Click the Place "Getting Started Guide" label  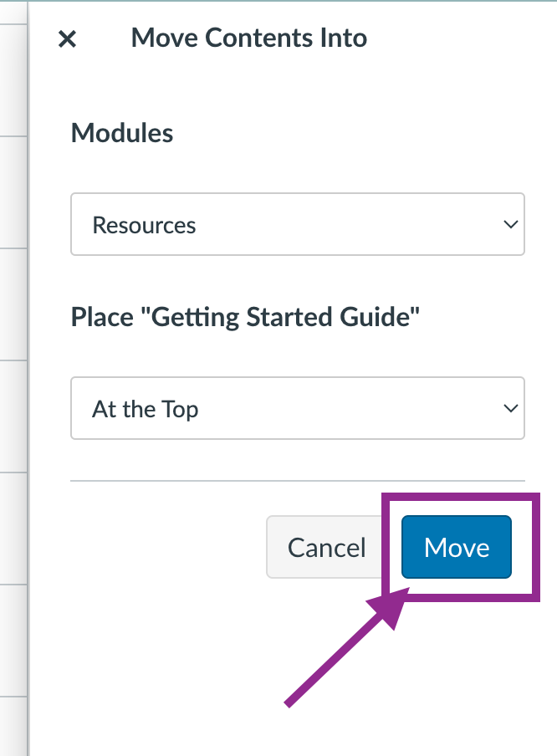(x=245, y=317)
